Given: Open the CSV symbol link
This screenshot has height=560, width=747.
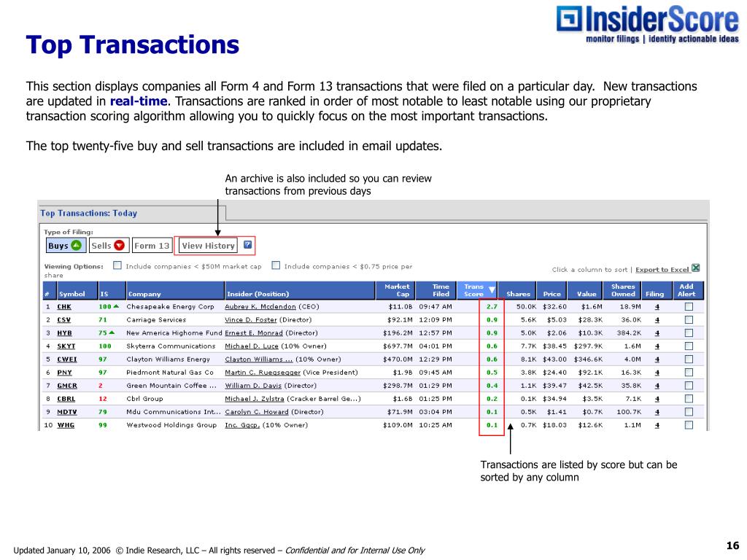Looking at the screenshot, I should [x=64, y=320].
